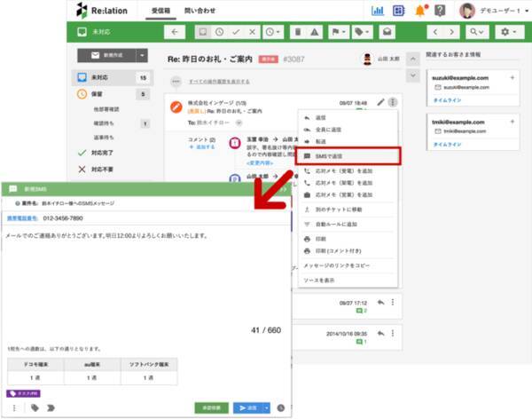This screenshot has width=532, height=419.
Task: Open the address book icon in header
Action: click(399, 11)
